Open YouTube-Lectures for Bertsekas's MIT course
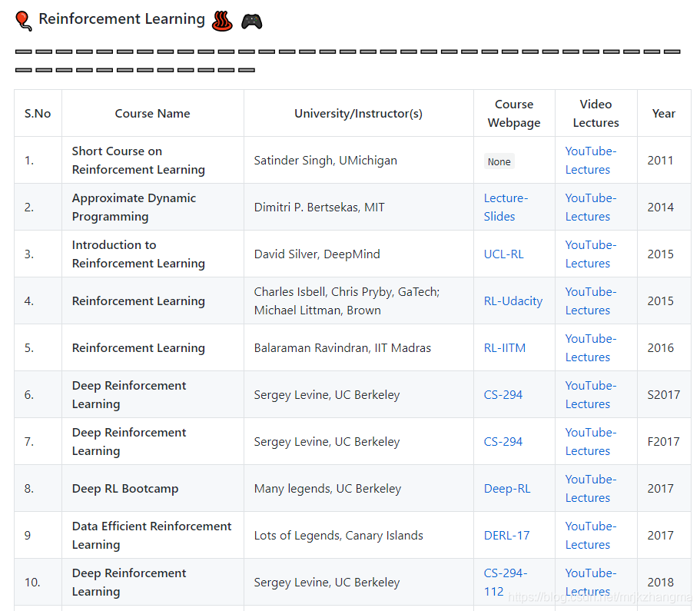Viewport: 700px width, 611px height. (591, 208)
